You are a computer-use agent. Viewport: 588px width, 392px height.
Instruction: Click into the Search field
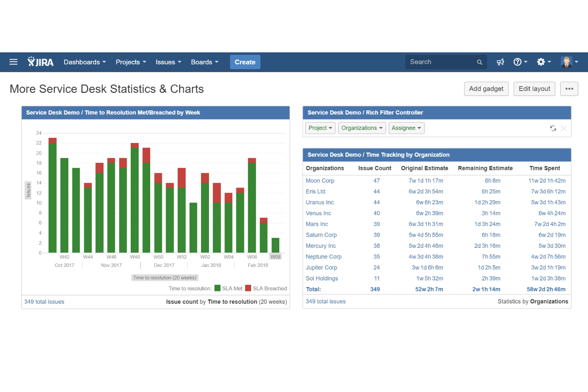pos(437,62)
